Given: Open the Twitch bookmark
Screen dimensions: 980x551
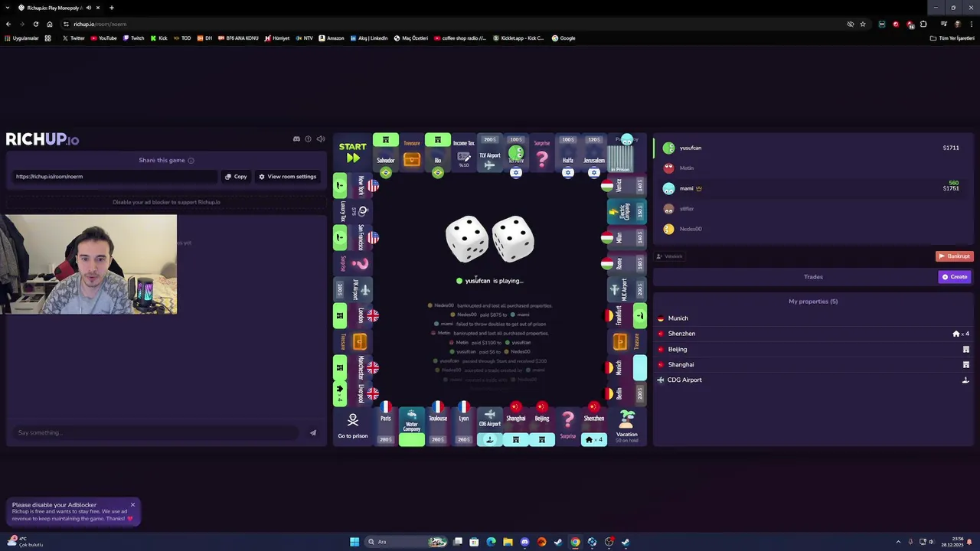Looking at the screenshot, I should coord(133,38).
